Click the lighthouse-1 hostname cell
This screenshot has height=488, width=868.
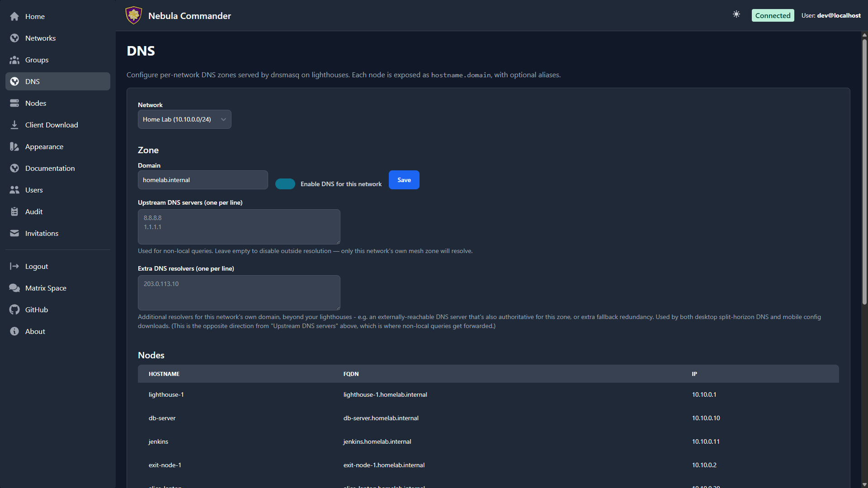pyautogui.click(x=166, y=394)
